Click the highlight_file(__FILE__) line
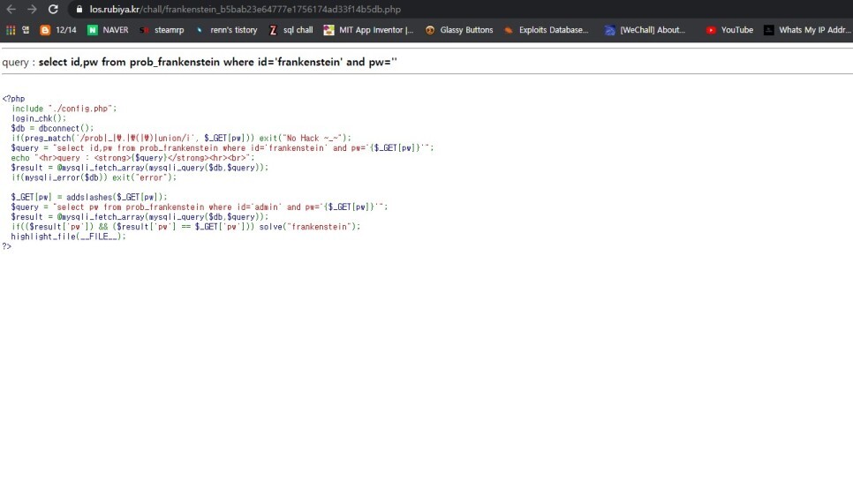Image resolution: width=853 pixels, height=504 pixels. [68, 237]
